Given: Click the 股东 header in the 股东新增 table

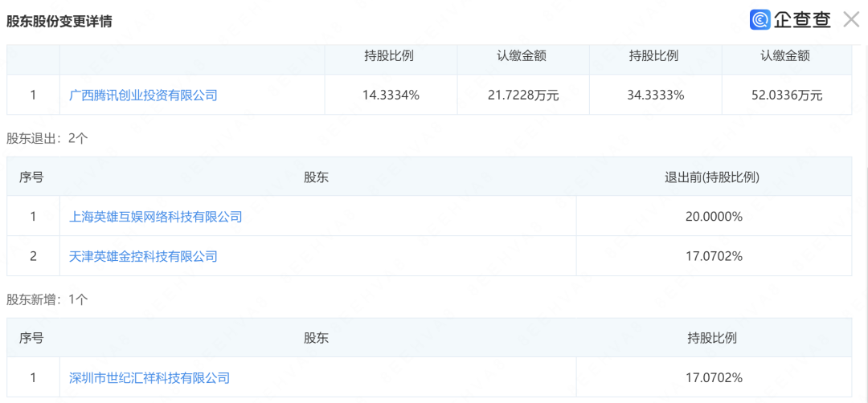Looking at the screenshot, I should [317, 338].
